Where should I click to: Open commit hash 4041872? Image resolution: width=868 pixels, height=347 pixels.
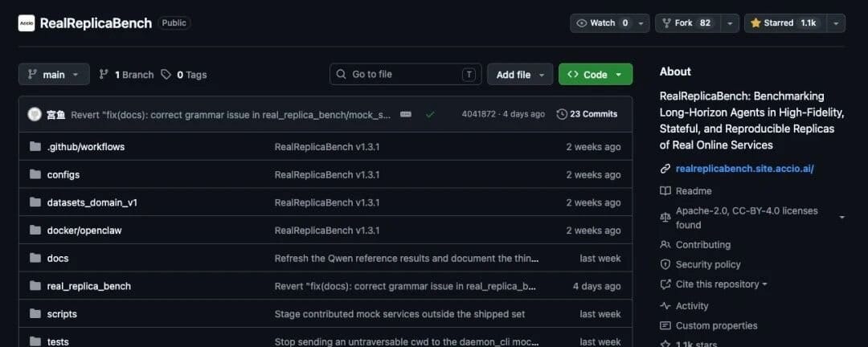477,114
